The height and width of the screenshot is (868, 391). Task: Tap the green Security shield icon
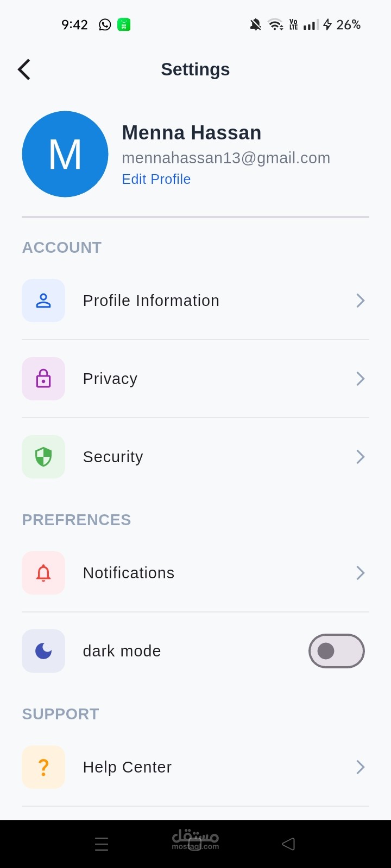click(x=43, y=457)
